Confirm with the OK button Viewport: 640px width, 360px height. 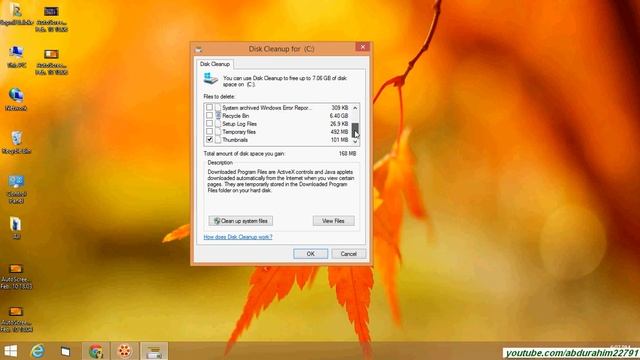[x=310, y=254]
